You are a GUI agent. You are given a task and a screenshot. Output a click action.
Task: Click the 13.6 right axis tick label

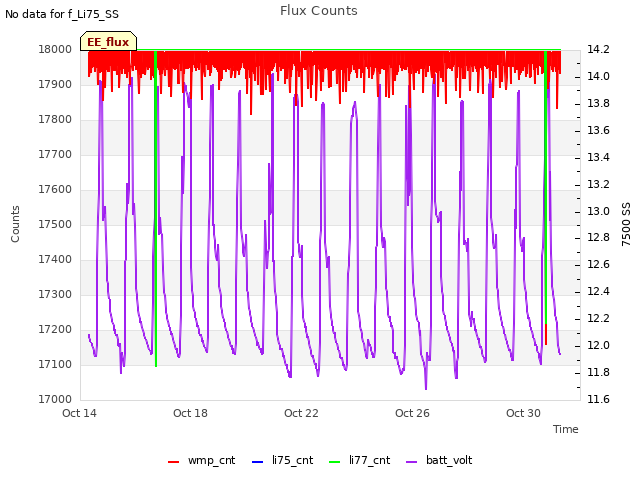(x=598, y=130)
